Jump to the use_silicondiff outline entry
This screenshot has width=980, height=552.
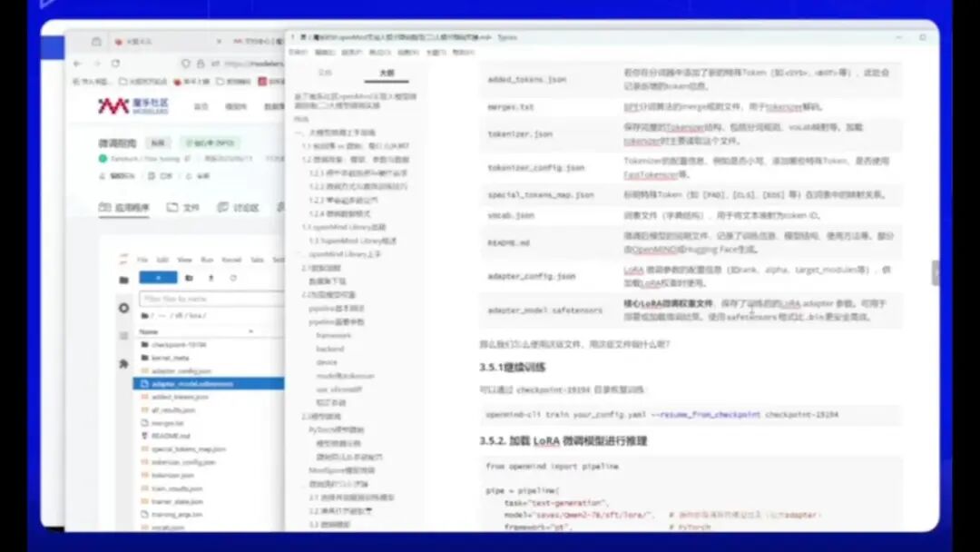tap(339, 389)
